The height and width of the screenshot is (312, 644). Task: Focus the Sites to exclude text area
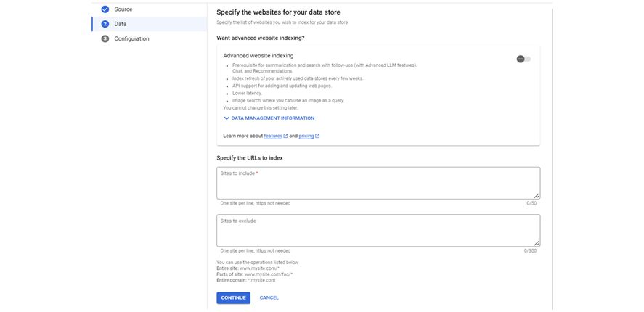378,231
